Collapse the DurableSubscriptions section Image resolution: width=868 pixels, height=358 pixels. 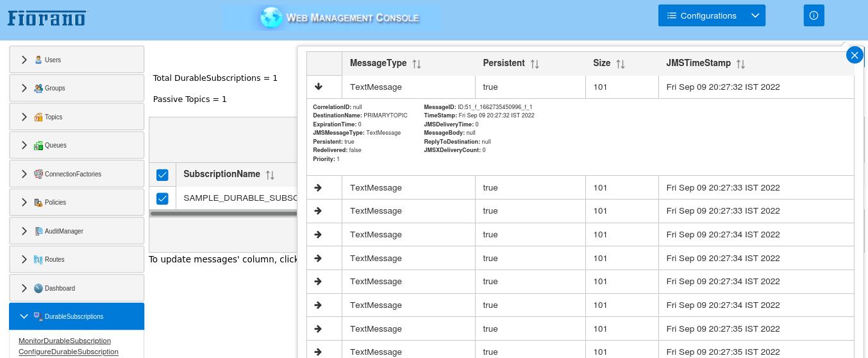[x=24, y=316]
